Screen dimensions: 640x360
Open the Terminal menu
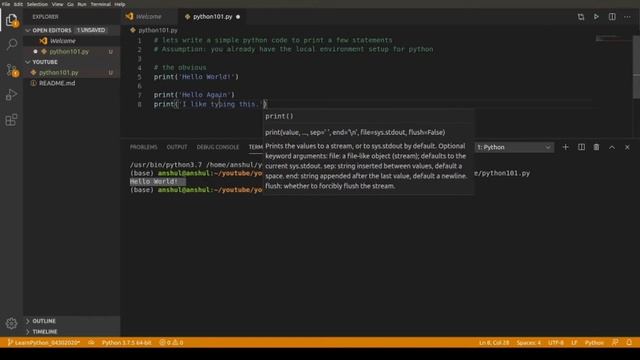(100, 4)
